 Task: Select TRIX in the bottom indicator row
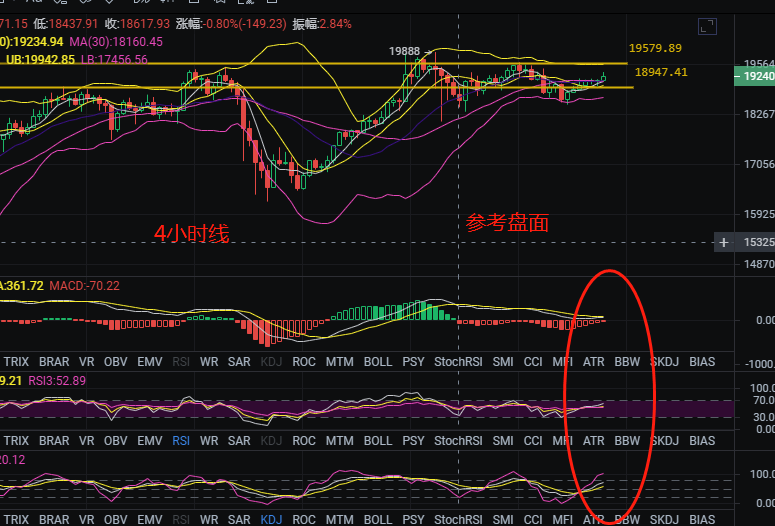[x=16, y=520]
